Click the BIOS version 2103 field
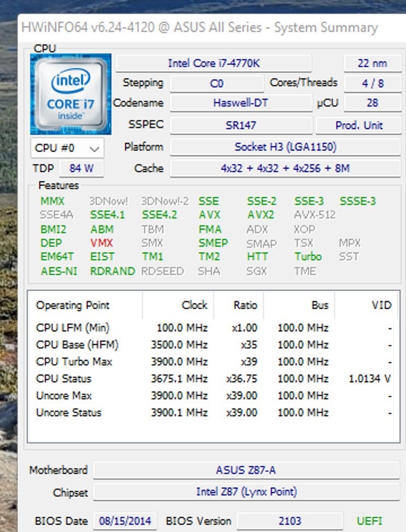 (x=290, y=521)
